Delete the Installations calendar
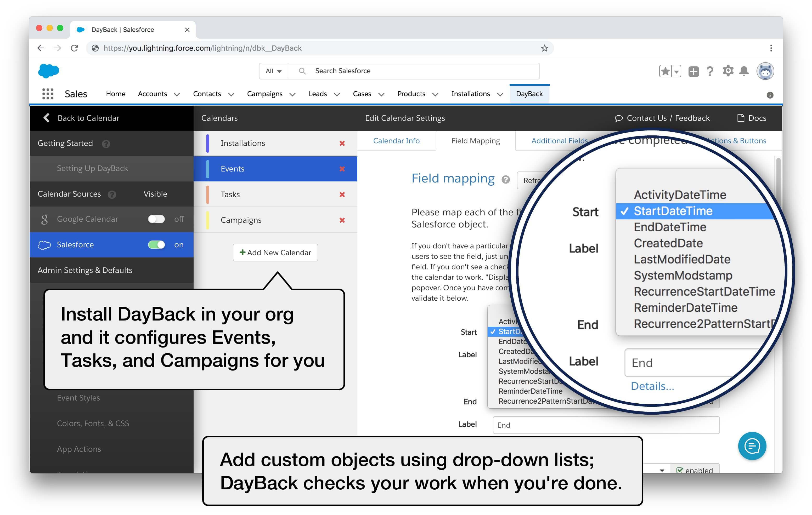Image resolution: width=812 pixels, height=515 pixels. tap(342, 143)
